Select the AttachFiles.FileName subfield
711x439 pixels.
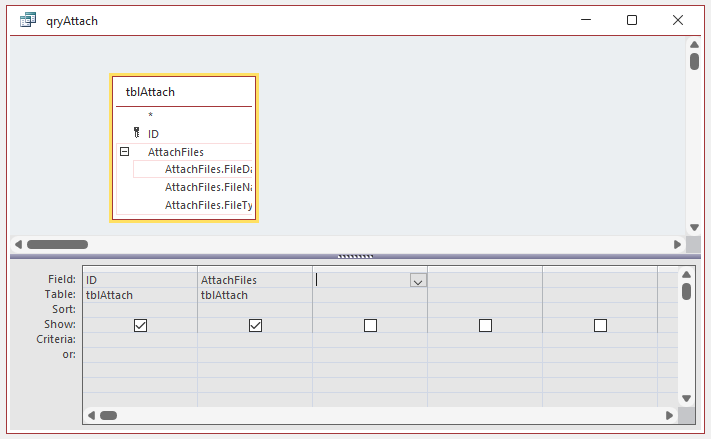(x=192, y=187)
